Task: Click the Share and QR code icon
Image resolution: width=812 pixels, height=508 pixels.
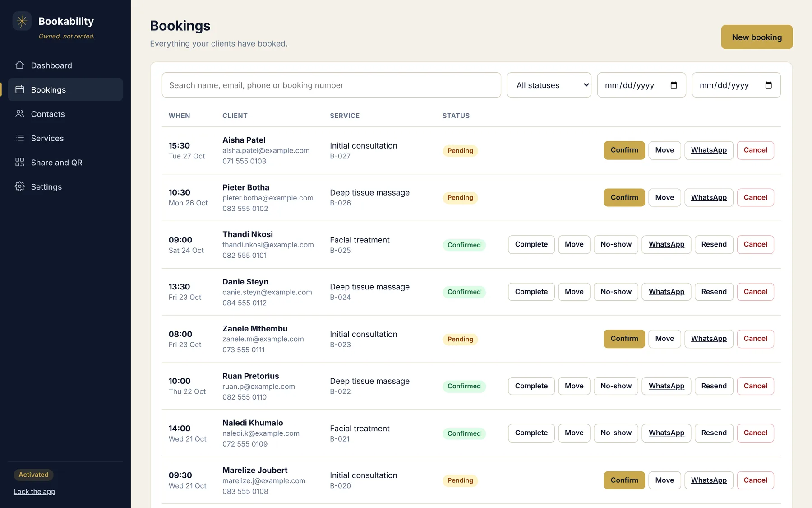Action: (20, 162)
